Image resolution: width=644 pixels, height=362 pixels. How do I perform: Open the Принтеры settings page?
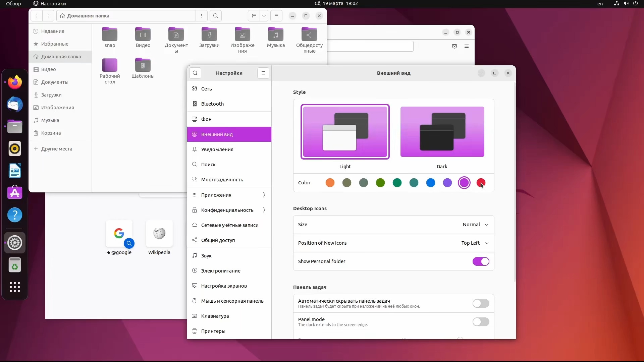point(229,331)
